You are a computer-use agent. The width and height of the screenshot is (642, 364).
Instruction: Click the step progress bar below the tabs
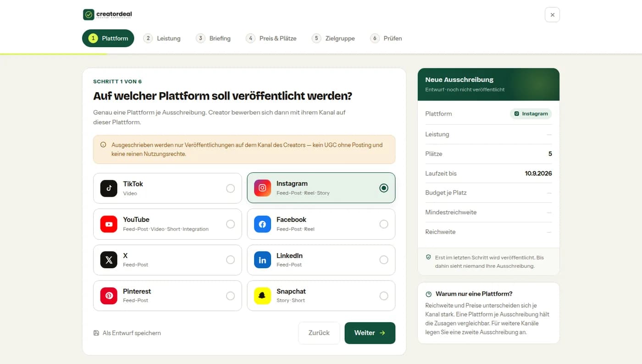(x=321, y=54)
